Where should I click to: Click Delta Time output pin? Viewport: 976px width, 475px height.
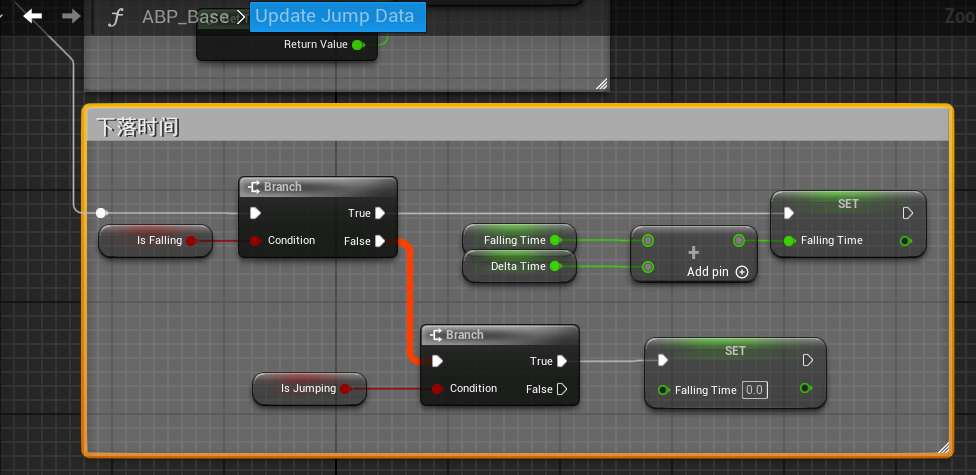click(x=556, y=266)
